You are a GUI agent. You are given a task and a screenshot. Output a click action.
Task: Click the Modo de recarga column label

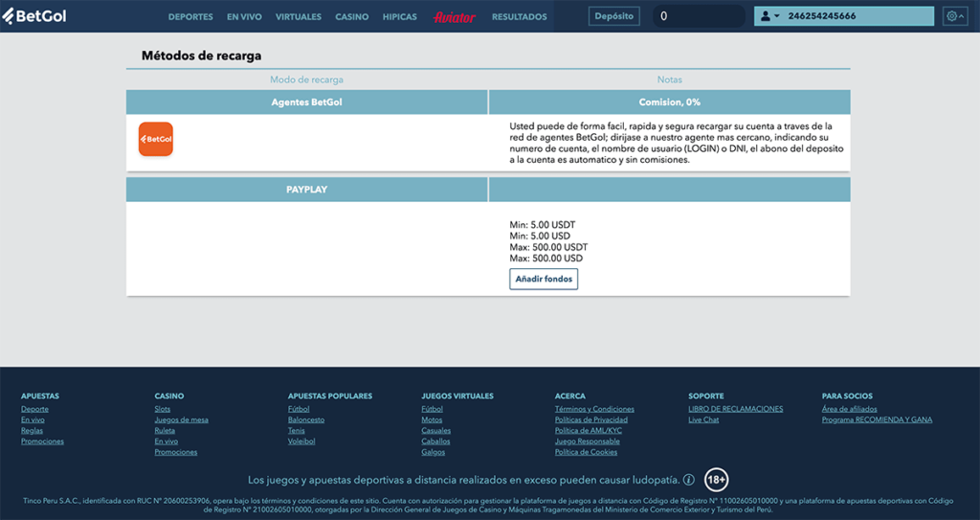click(306, 79)
